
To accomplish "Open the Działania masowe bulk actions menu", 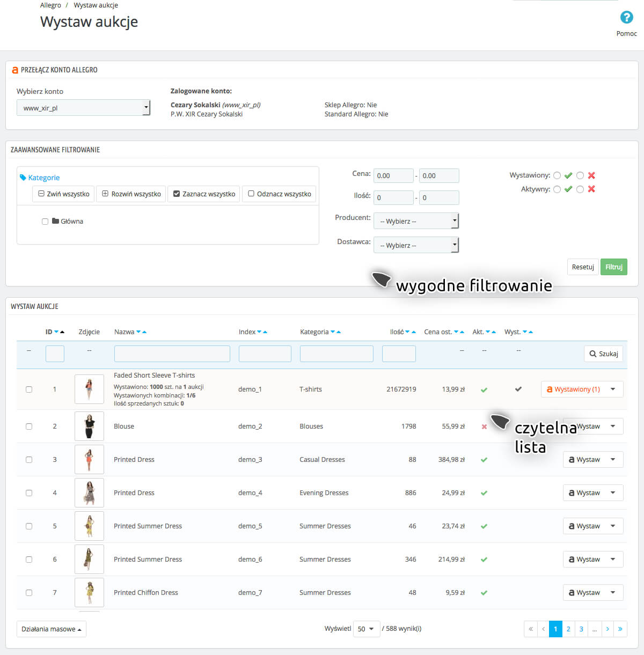I will (52, 629).
